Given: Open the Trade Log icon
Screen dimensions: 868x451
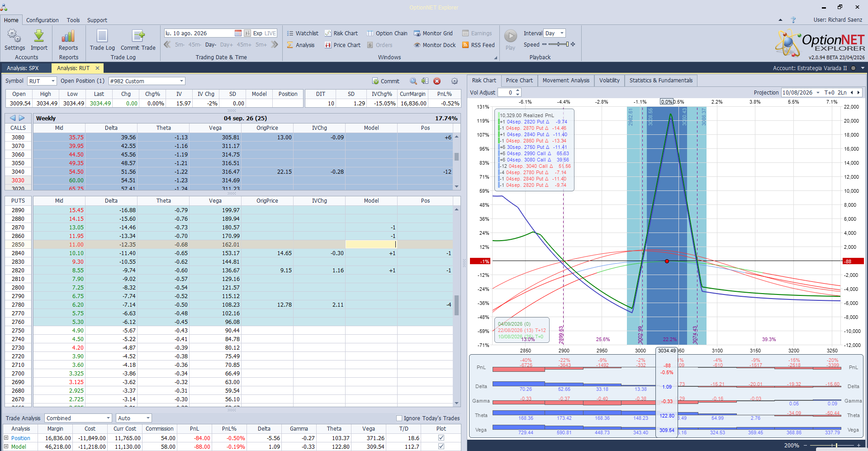Looking at the screenshot, I should point(102,36).
